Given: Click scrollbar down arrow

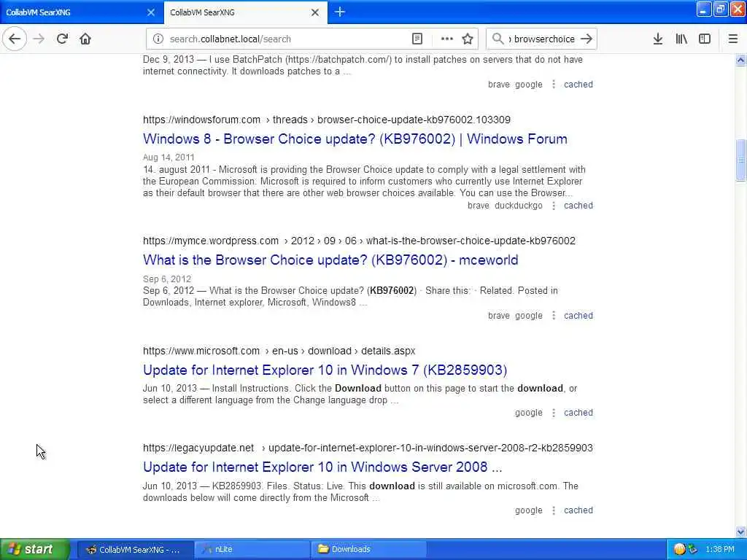Looking at the screenshot, I should point(740,532).
